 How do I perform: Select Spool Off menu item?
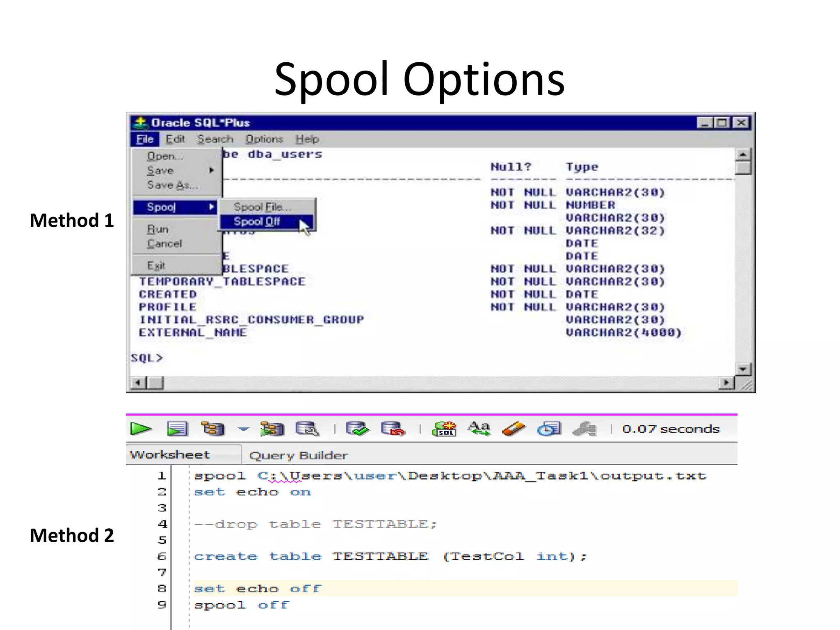click(x=257, y=222)
